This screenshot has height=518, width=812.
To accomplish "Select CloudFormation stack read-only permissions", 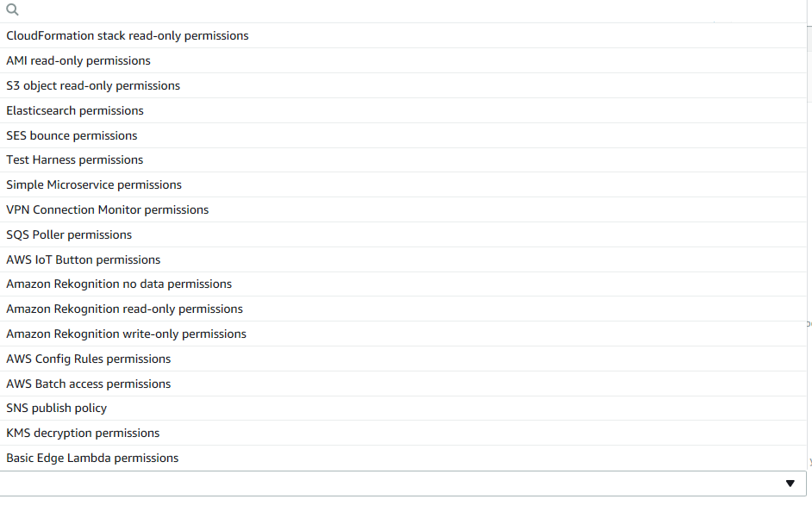I will coord(128,36).
